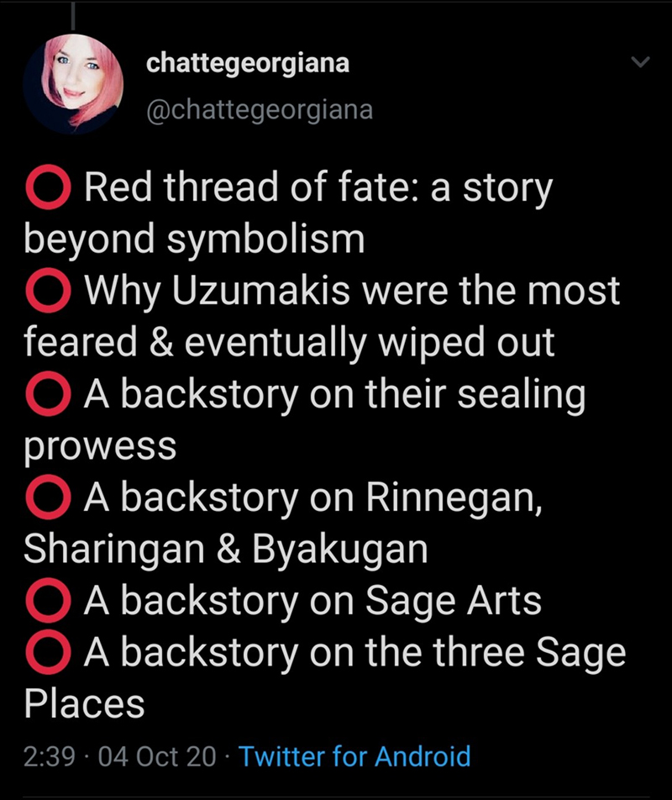672x800 pixels.
Task: Click the red circle beside "Why Uzumakis"
Action: pyautogui.click(x=49, y=292)
